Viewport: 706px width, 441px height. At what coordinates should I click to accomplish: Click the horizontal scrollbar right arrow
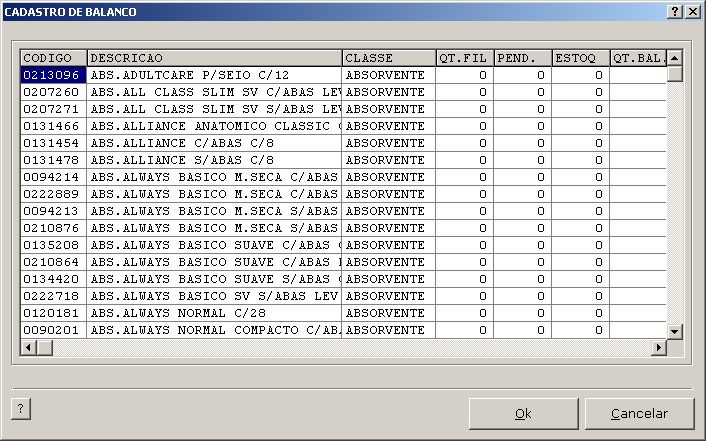coord(659,347)
